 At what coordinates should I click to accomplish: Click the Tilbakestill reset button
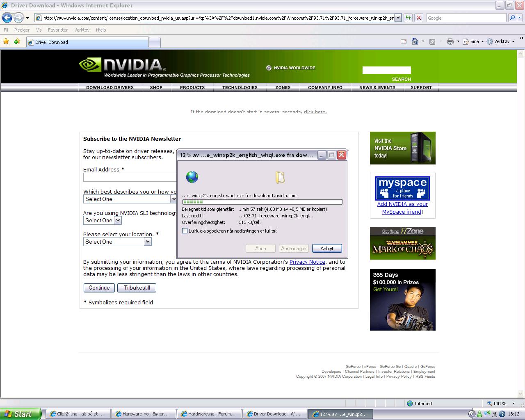pyautogui.click(x=137, y=288)
